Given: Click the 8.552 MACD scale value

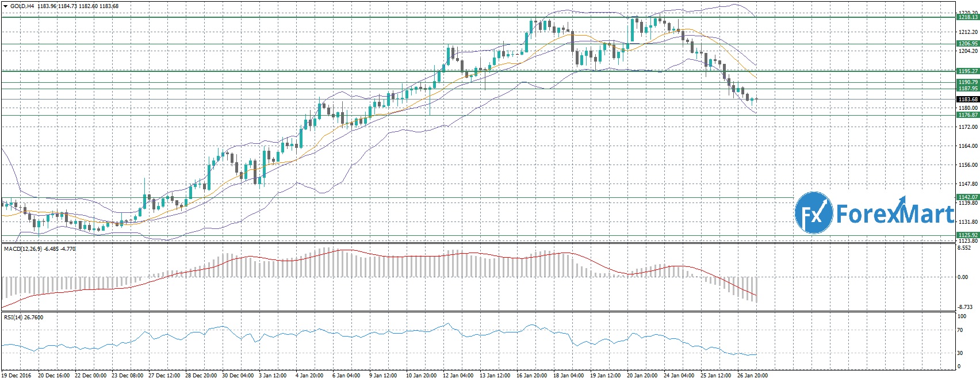Looking at the screenshot, I should 964,248.
